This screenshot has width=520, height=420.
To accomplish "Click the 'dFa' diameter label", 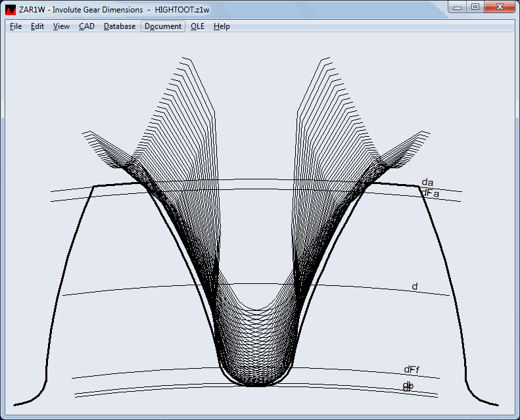I will [x=430, y=193].
